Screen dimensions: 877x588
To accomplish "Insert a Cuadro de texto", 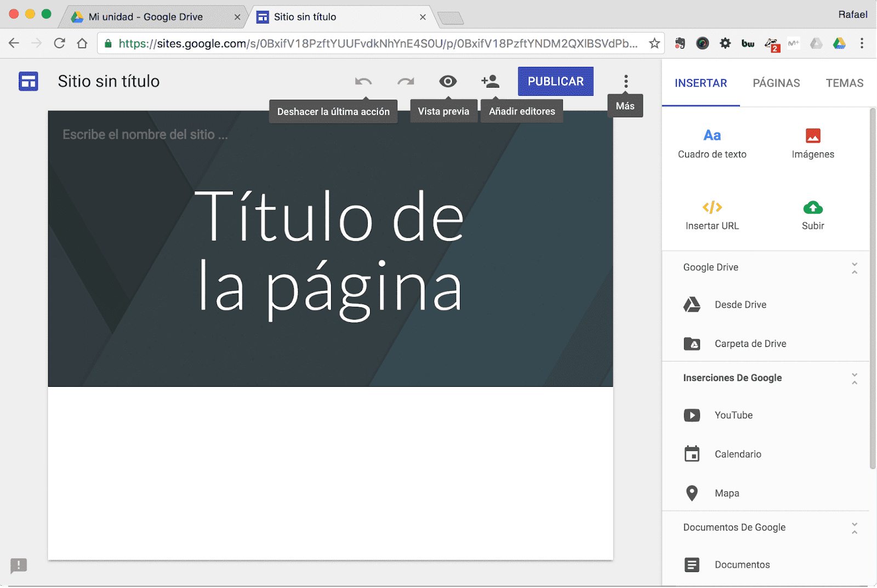I will tap(712, 142).
